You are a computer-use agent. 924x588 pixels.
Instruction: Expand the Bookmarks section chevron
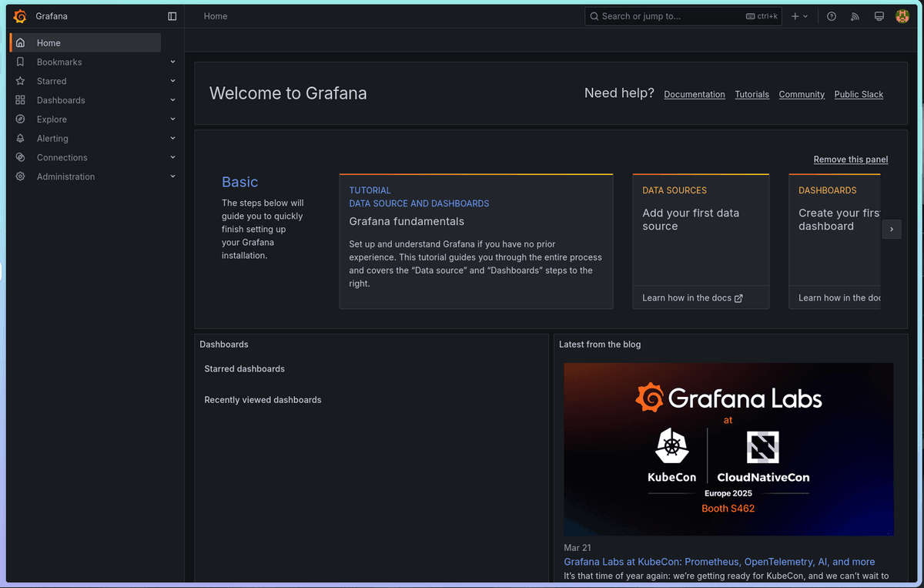click(x=172, y=62)
